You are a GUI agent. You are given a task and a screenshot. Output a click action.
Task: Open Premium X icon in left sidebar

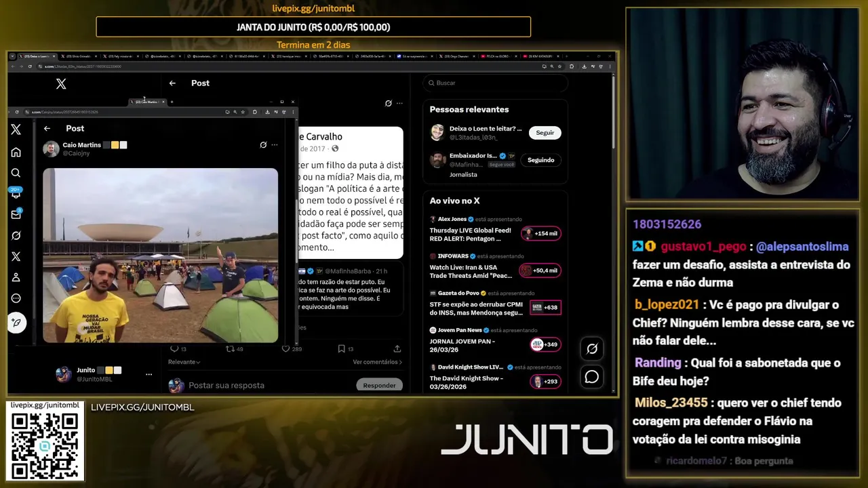[16, 256]
